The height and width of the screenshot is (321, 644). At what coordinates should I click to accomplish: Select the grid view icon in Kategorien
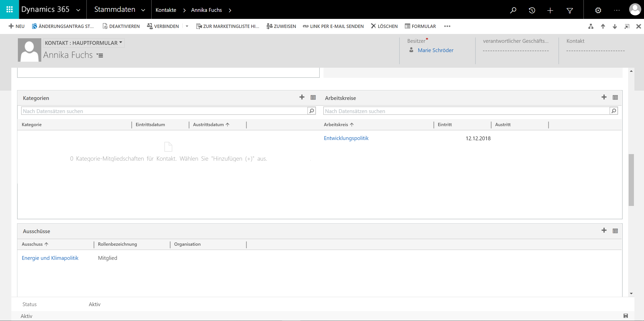313,97
